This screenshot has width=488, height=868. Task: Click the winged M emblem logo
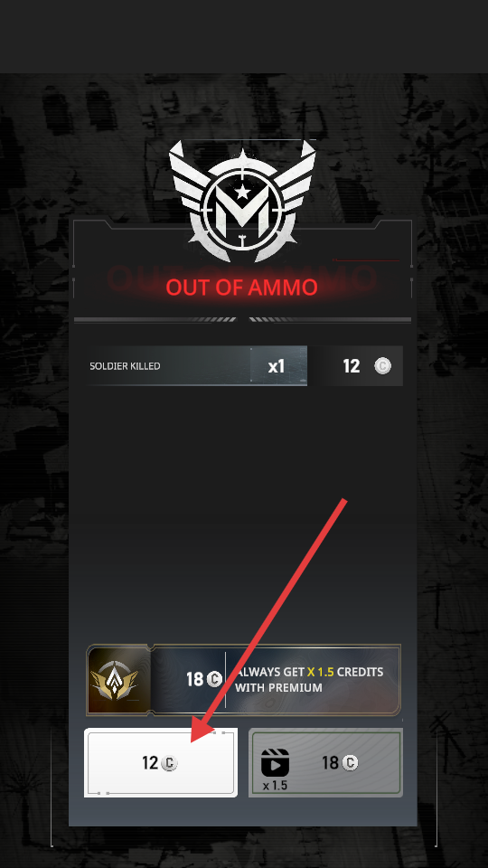[x=242, y=201]
